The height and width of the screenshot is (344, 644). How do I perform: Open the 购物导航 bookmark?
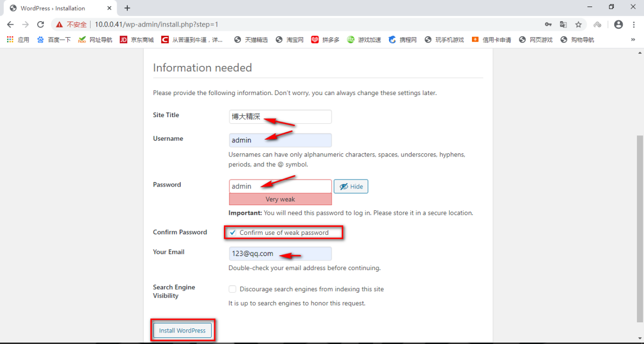(x=577, y=40)
